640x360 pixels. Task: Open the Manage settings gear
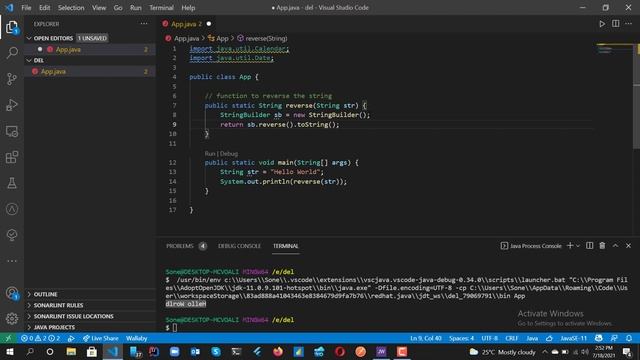pos(12,318)
